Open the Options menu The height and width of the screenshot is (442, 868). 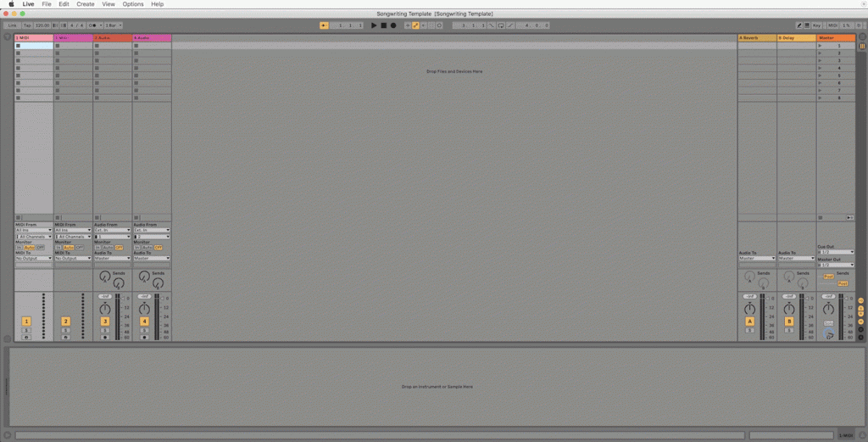click(x=133, y=4)
